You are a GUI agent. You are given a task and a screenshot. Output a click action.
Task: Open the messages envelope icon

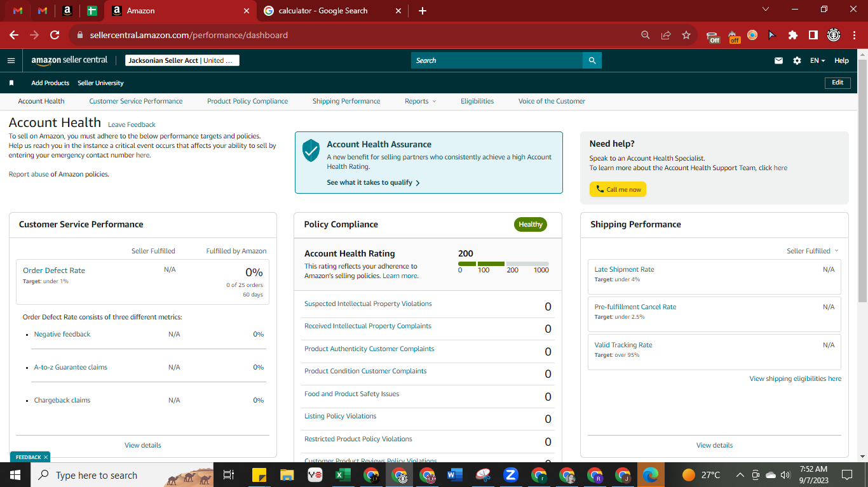coord(778,61)
